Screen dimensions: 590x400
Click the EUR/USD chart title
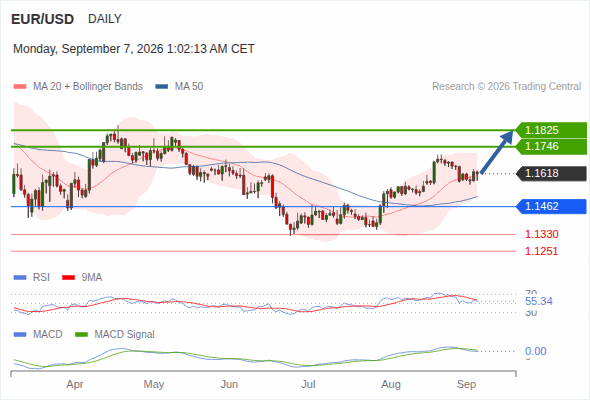tap(43, 19)
